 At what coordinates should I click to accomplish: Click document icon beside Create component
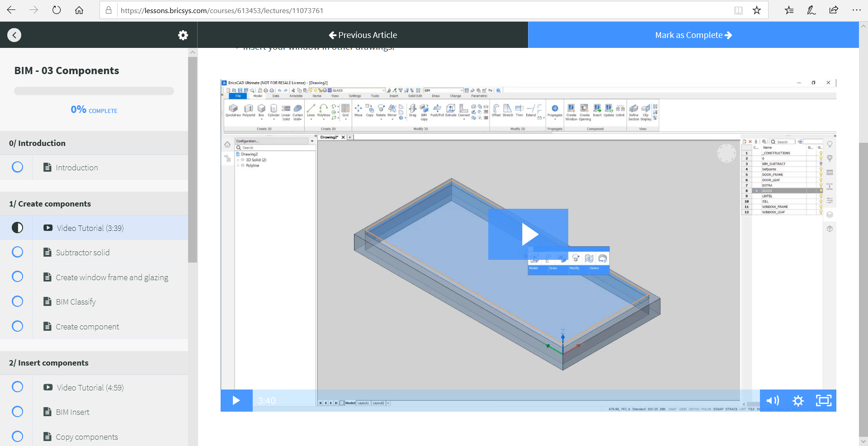click(47, 326)
